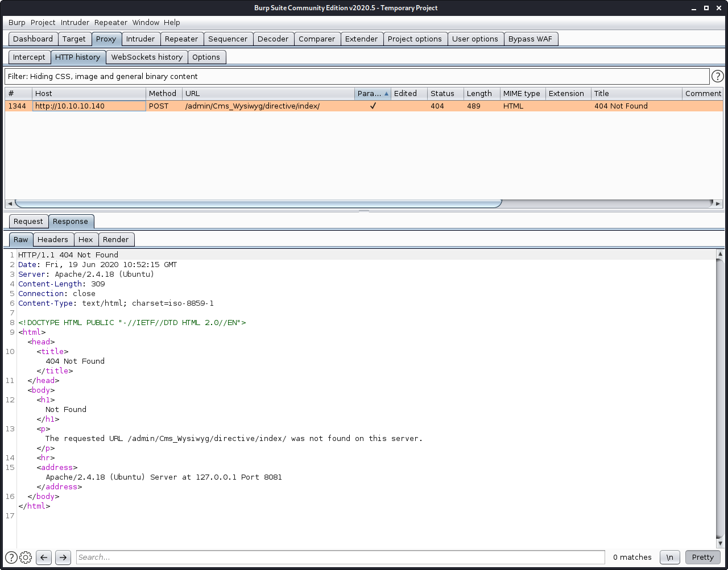
Task: Sort by the Status column header
Action: pyautogui.click(x=445, y=94)
